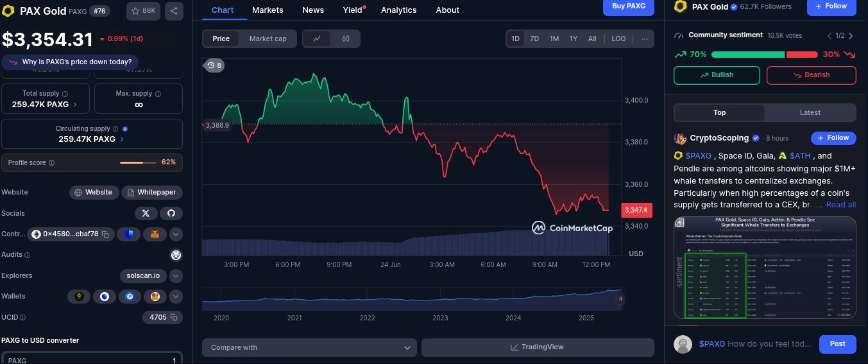Image resolution: width=868 pixels, height=364 pixels.
Task: Set chart range to 1D
Action: tap(515, 39)
